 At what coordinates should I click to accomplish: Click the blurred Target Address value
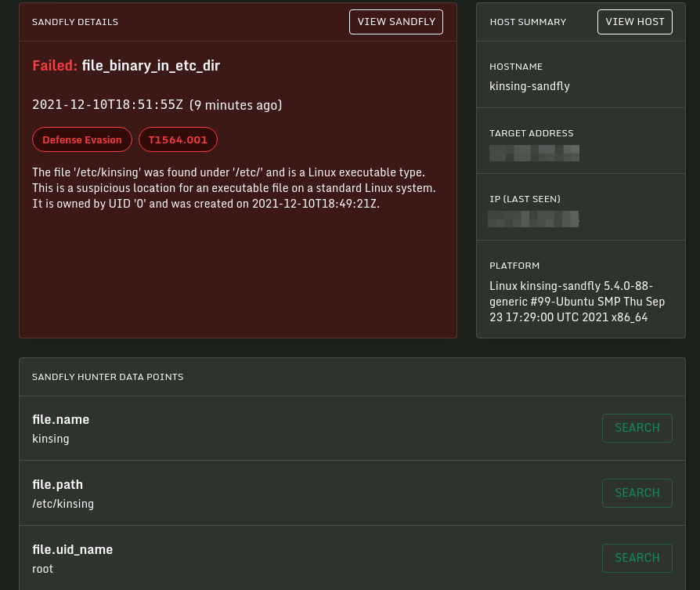(534, 154)
